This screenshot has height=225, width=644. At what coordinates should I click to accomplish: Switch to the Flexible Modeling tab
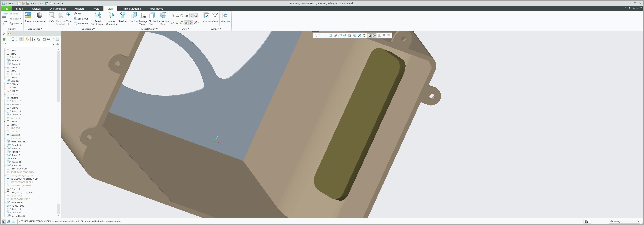(x=131, y=9)
